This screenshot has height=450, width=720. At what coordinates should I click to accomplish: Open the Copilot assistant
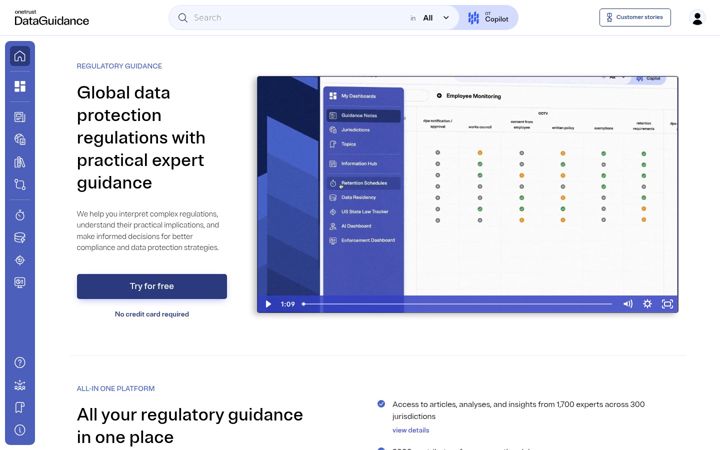488,18
